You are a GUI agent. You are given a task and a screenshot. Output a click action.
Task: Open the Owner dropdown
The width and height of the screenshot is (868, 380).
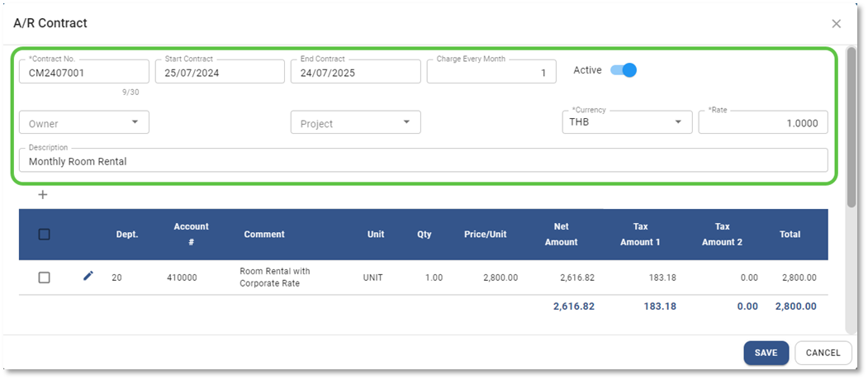tap(83, 123)
